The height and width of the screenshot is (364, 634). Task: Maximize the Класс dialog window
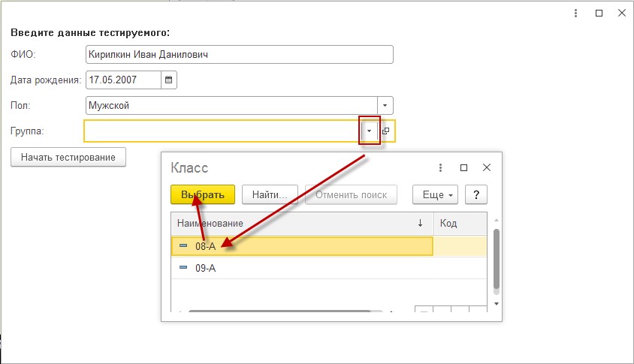[463, 167]
